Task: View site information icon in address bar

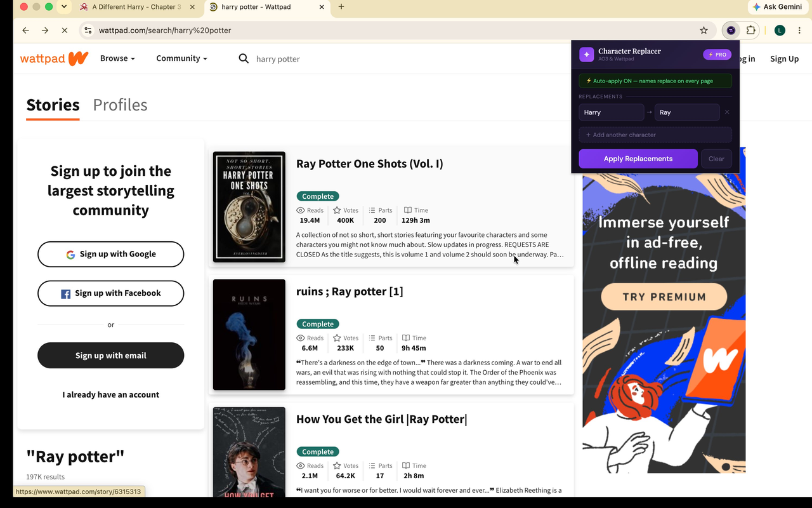Action: (88, 30)
